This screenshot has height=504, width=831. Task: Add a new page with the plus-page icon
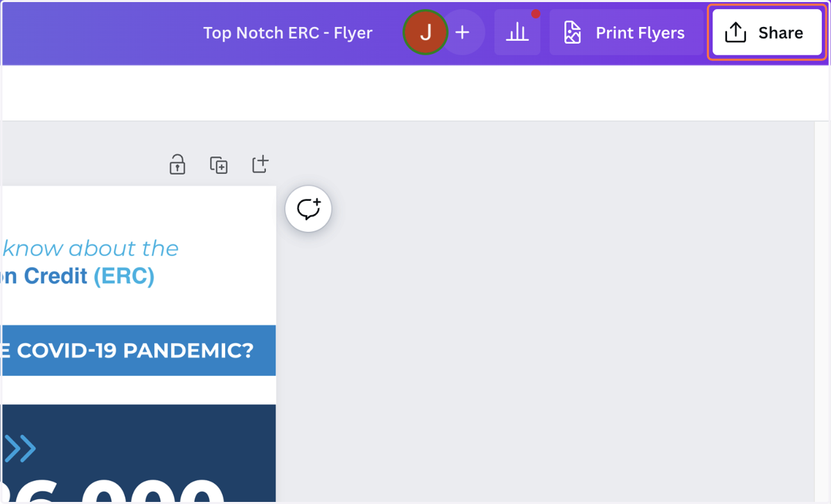click(260, 165)
